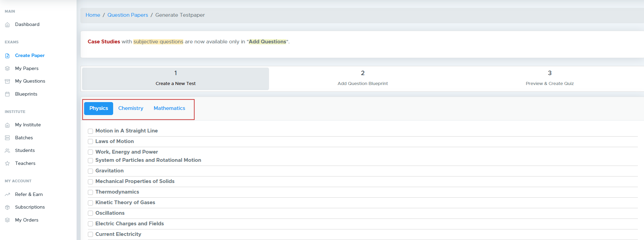Check the Motion in A Straight Line checkbox
The image size is (644, 240).
tap(91, 131)
